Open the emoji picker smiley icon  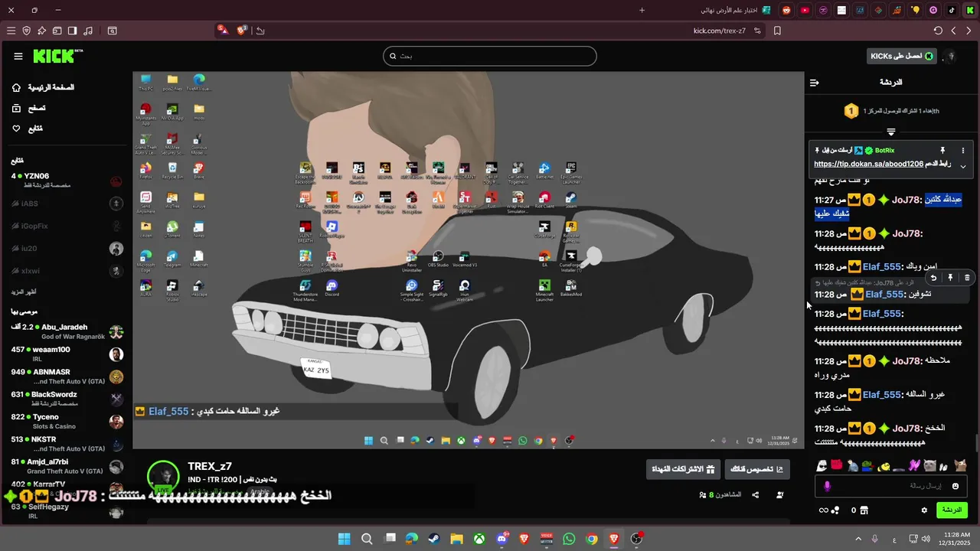tap(955, 486)
